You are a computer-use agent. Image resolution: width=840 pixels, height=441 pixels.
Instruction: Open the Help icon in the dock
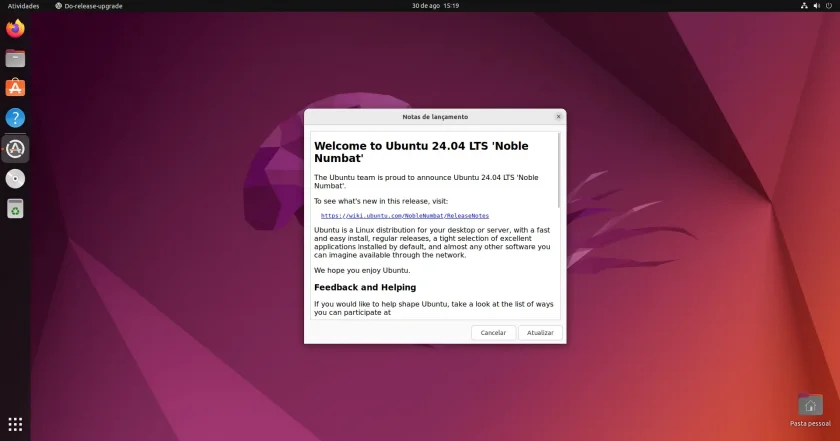15,118
